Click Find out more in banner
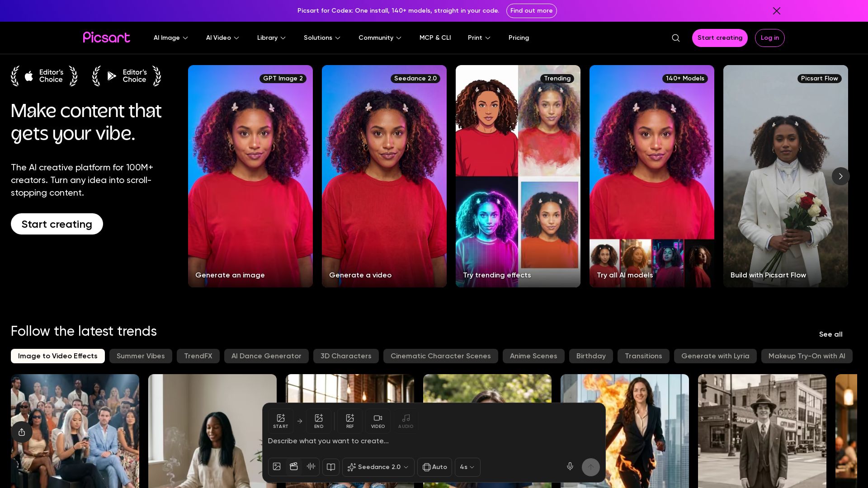The image size is (868, 488). (x=531, y=11)
